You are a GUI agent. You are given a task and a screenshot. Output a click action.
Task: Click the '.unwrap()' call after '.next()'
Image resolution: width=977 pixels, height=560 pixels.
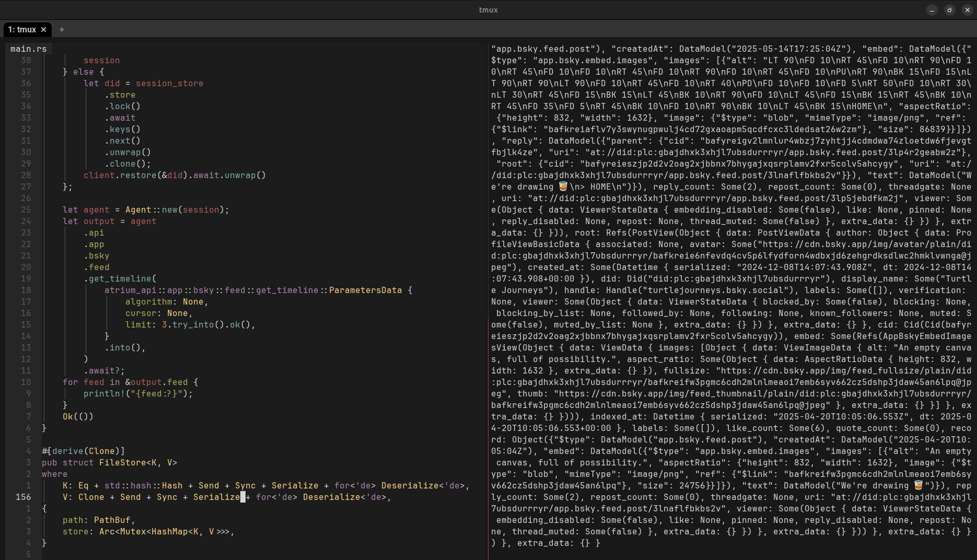coord(127,152)
